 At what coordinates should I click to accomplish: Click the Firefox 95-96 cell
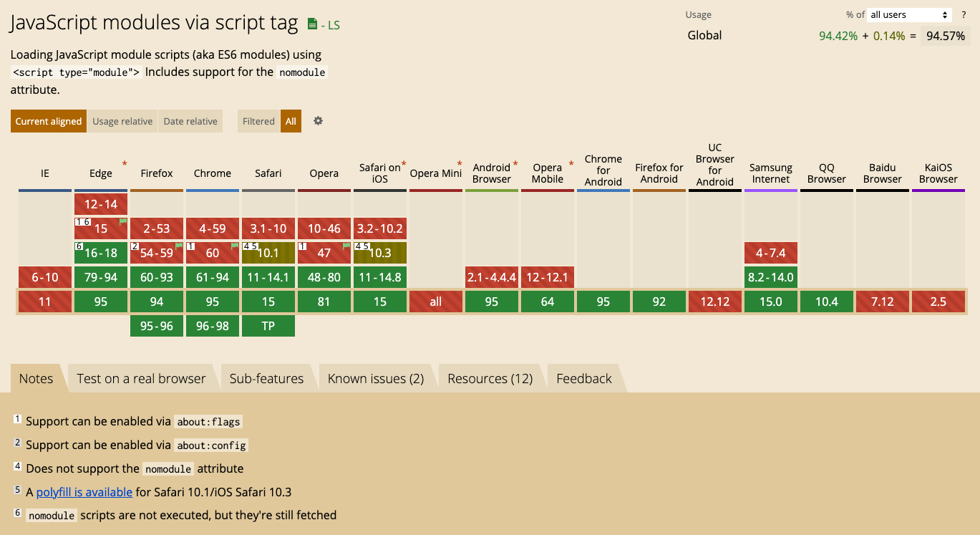pyautogui.click(x=157, y=326)
